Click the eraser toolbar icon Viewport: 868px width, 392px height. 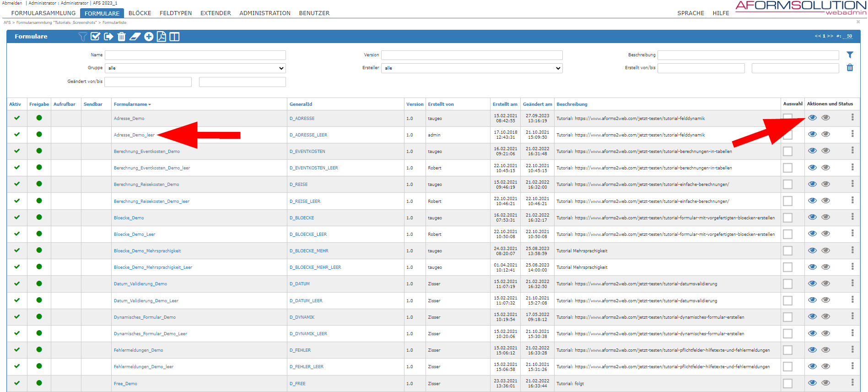pos(135,37)
